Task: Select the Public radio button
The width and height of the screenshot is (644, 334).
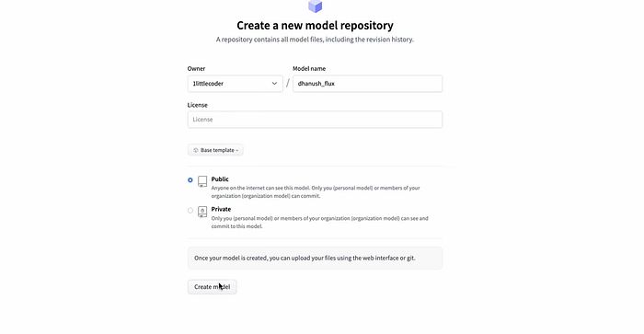Action: tap(190, 180)
